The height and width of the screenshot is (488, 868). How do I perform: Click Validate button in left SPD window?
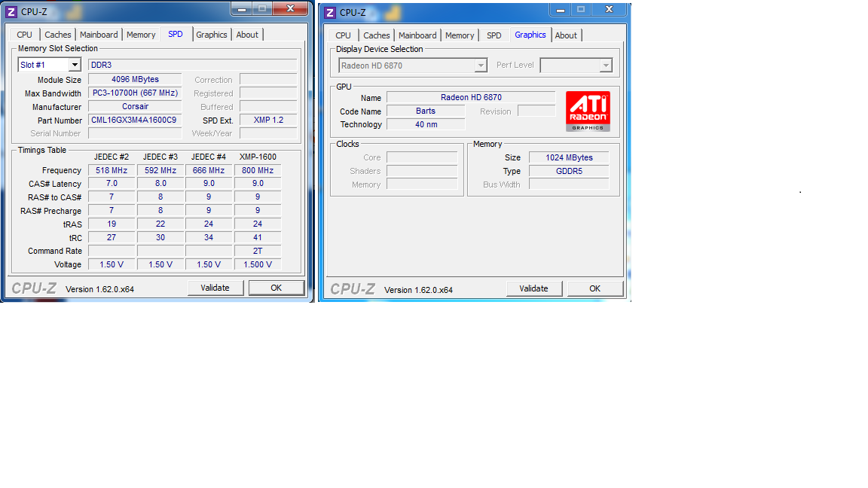point(215,288)
